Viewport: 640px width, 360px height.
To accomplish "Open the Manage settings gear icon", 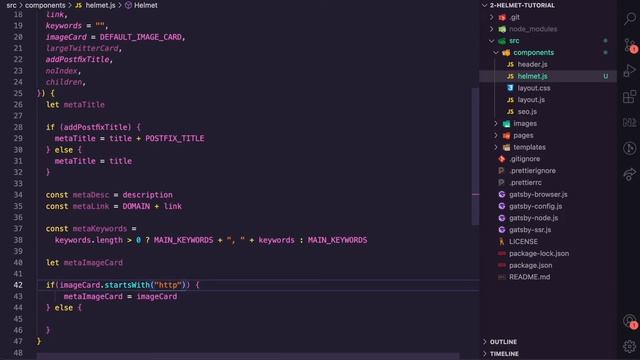I will pos(630,347).
